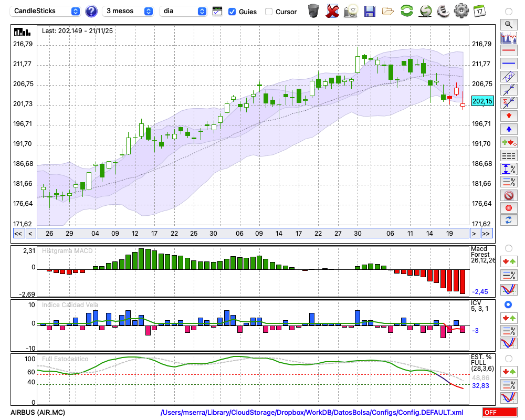Click the EST. % FULL (28,3,6) label
Viewport: 525px width, 420px height.
tap(482, 363)
